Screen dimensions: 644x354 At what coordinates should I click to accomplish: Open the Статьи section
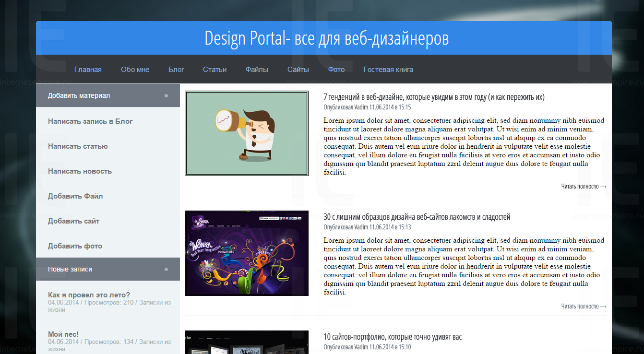[x=215, y=70]
